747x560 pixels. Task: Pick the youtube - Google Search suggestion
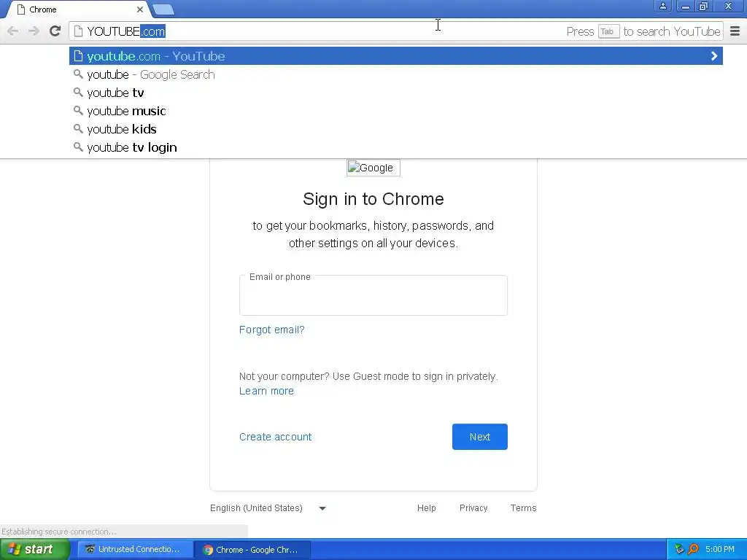pyautogui.click(x=396, y=74)
